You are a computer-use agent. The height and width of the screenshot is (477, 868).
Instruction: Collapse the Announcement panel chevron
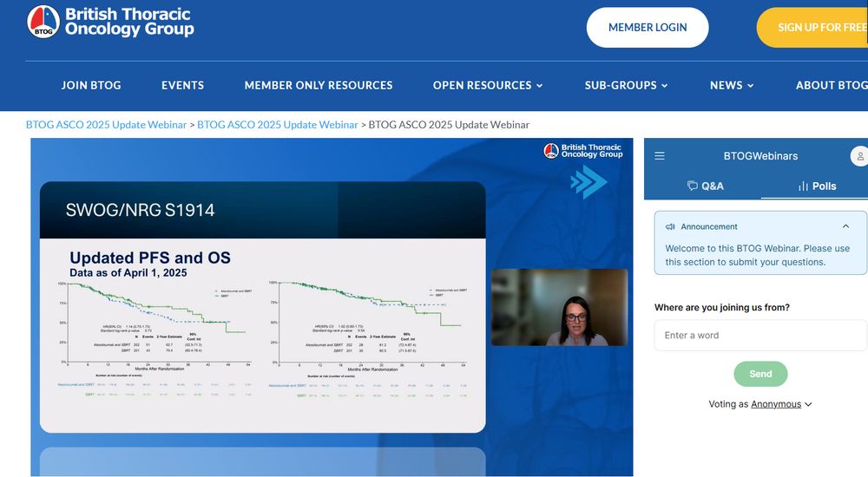tap(845, 226)
